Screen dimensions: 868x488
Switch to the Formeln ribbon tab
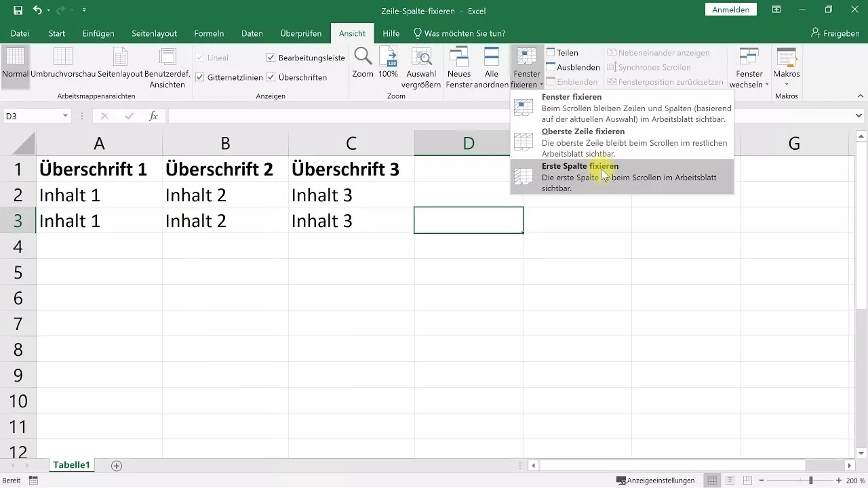209,33
